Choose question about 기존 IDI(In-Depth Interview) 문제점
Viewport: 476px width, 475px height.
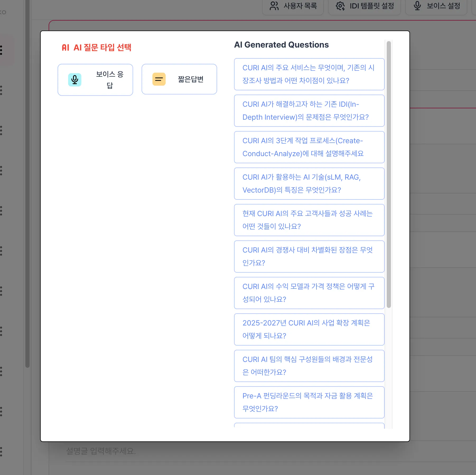(x=309, y=111)
